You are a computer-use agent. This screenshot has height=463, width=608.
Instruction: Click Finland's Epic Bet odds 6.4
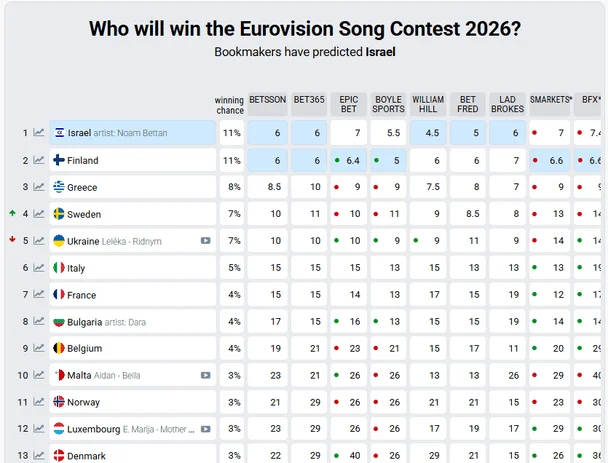(x=352, y=160)
